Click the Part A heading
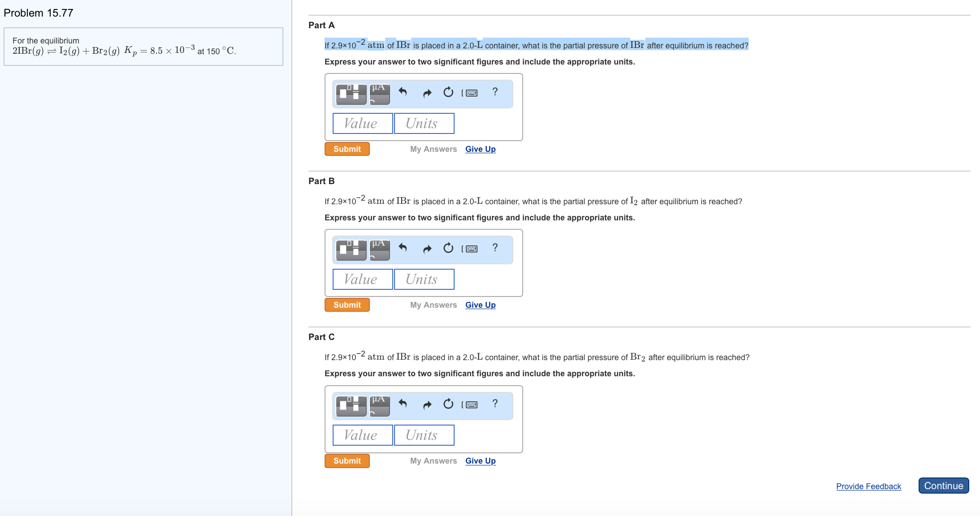Screen dimensions: 980x516 tap(321, 25)
